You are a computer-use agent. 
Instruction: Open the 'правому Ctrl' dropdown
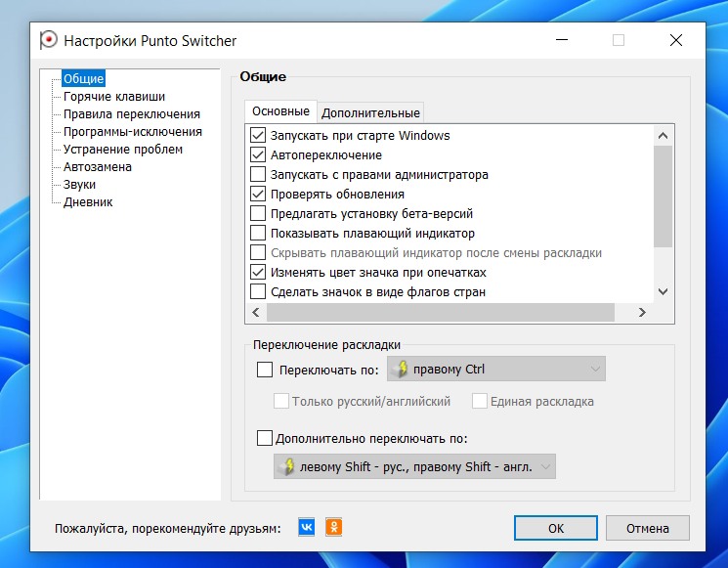[496, 369]
